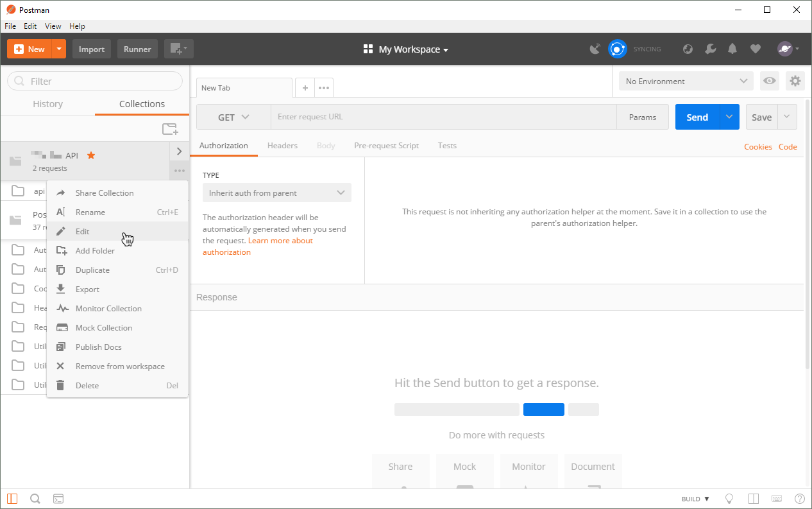Image resolution: width=812 pixels, height=509 pixels.
Task: Click the Params button
Action: (x=643, y=117)
